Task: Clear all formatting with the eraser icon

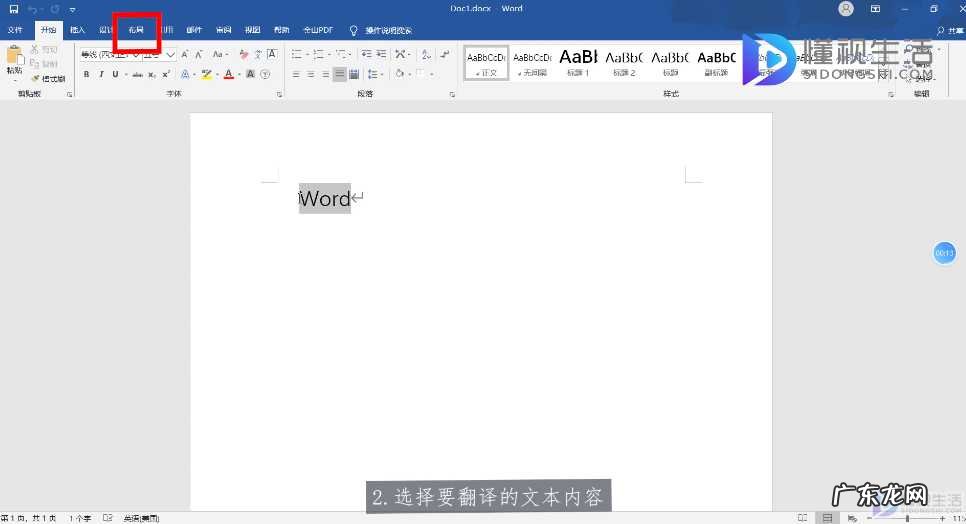Action: [244, 55]
